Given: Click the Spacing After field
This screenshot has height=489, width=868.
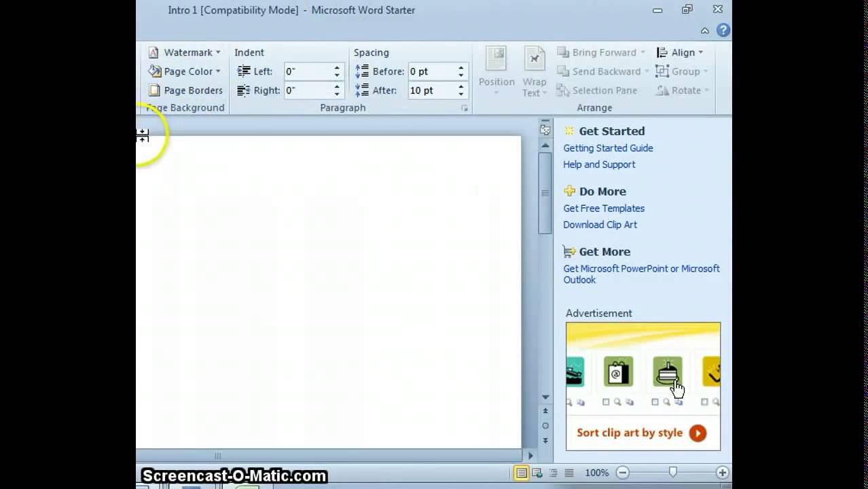Looking at the screenshot, I should pos(432,90).
